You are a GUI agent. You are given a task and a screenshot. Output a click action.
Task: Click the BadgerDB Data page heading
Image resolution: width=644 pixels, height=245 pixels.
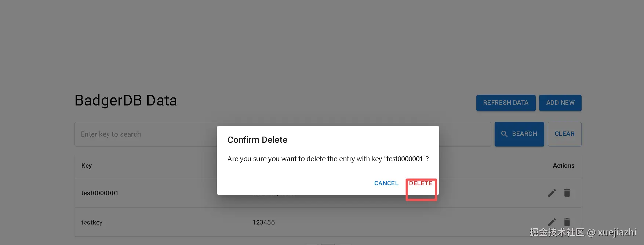(126, 100)
